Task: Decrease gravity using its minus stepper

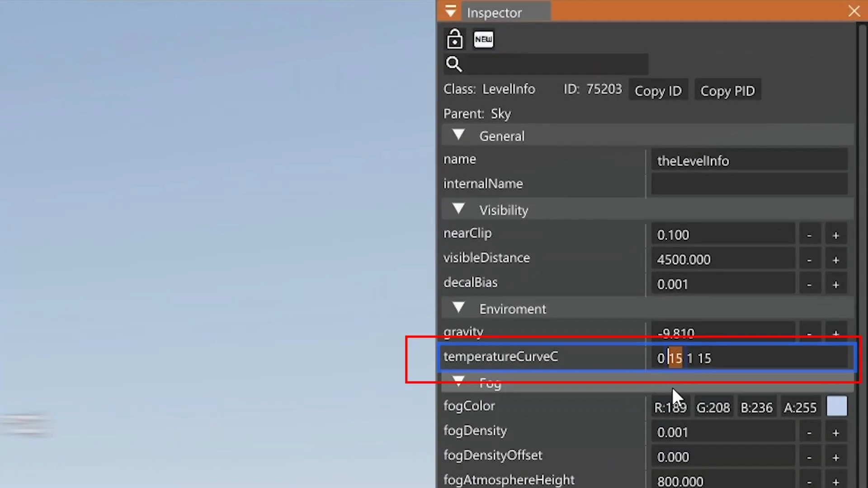Action: pyautogui.click(x=809, y=333)
